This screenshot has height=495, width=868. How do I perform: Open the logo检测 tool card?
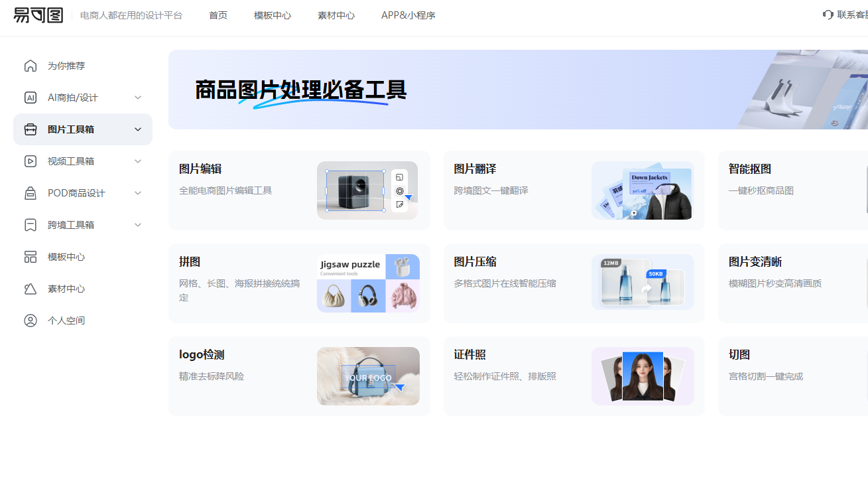(299, 376)
